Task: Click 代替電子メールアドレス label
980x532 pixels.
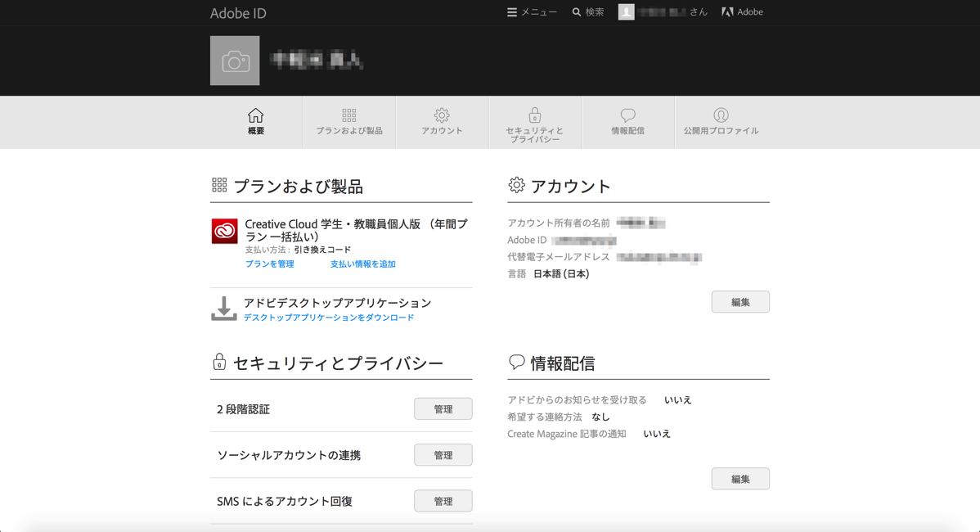Action: (559, 257)
